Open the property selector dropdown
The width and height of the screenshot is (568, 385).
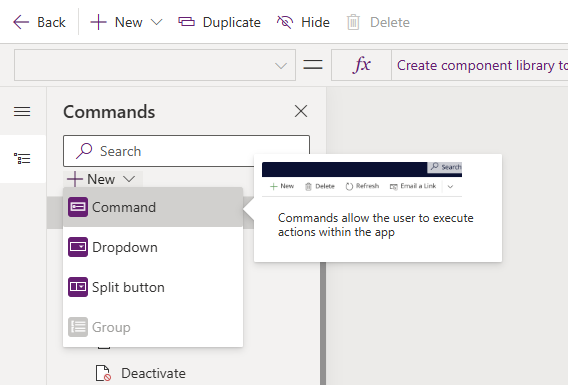pyautogui.click(x=155, y=65)
